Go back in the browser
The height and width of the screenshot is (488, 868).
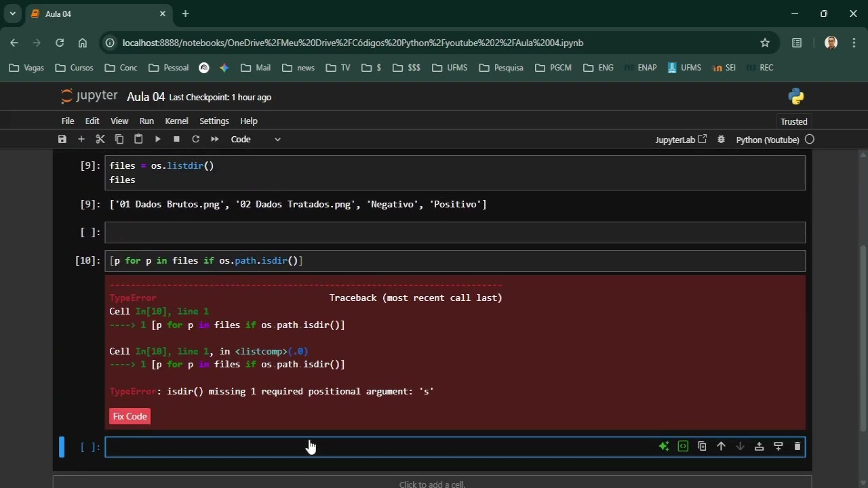click(14, 43)
